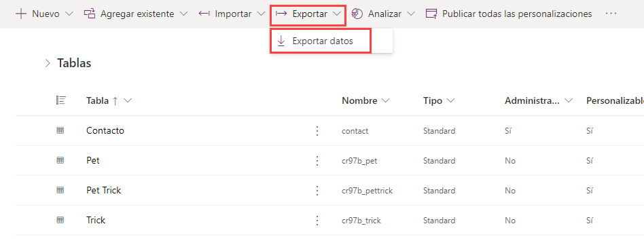Open the more commands ellipsis
644x245 pixels.
(611, 14)
